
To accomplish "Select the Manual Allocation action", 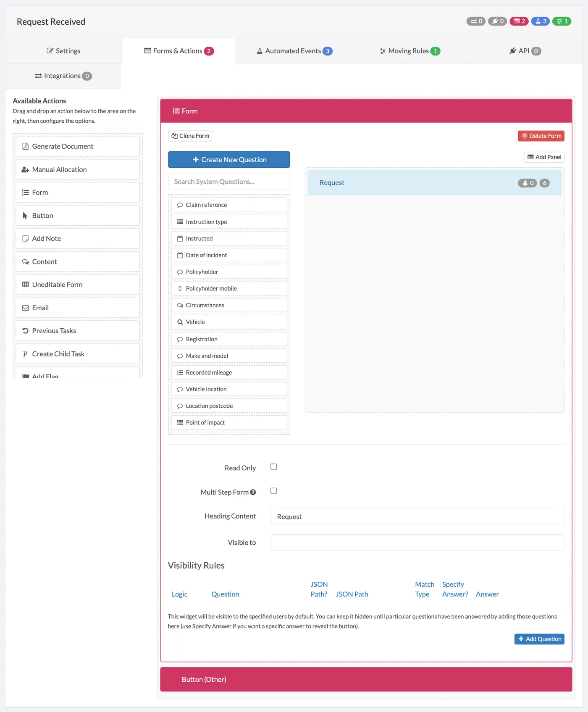I will 78,169.
